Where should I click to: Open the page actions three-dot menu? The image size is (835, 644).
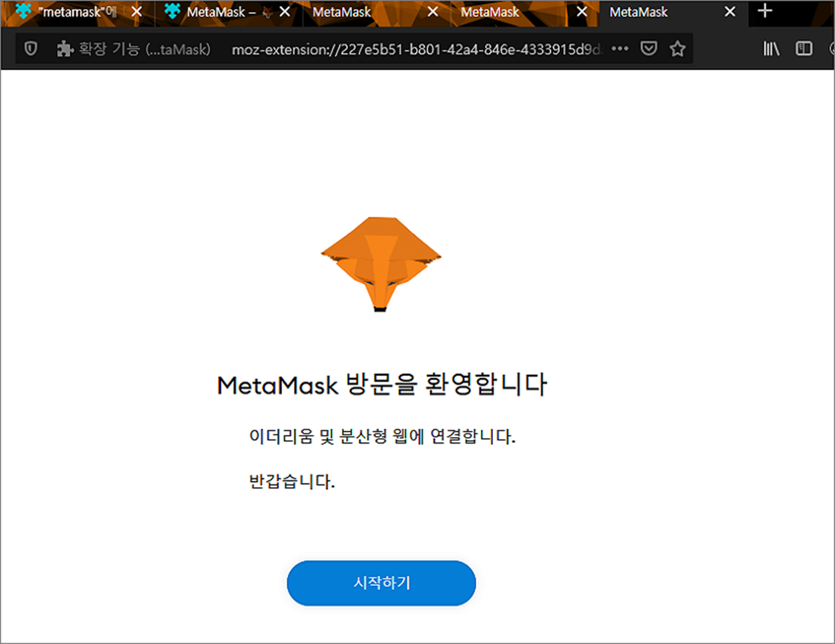tap(620, 49)
